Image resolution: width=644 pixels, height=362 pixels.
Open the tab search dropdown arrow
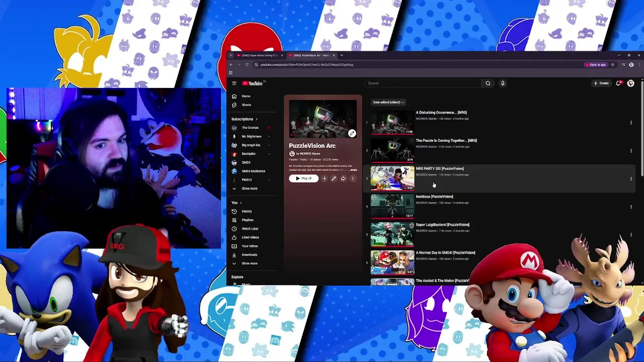point(230,55)
